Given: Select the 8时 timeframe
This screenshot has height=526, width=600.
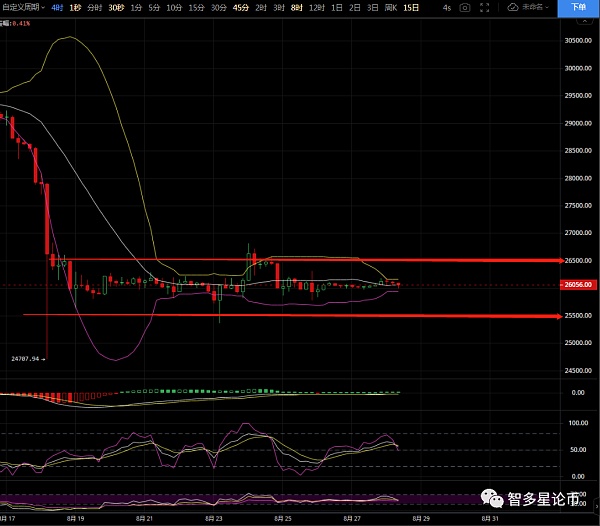Looking at the screenshot, I should click(x=297, y=7).
